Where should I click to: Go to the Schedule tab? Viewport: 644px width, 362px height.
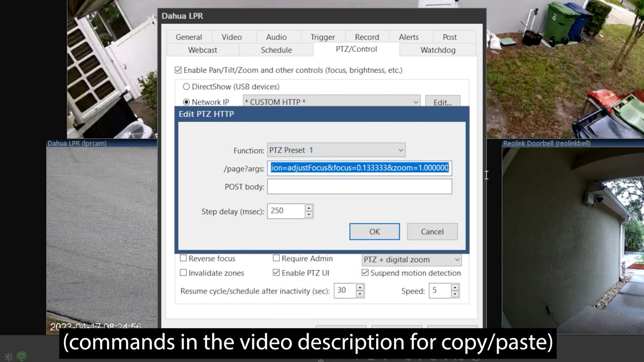click(x=276, y=50)
